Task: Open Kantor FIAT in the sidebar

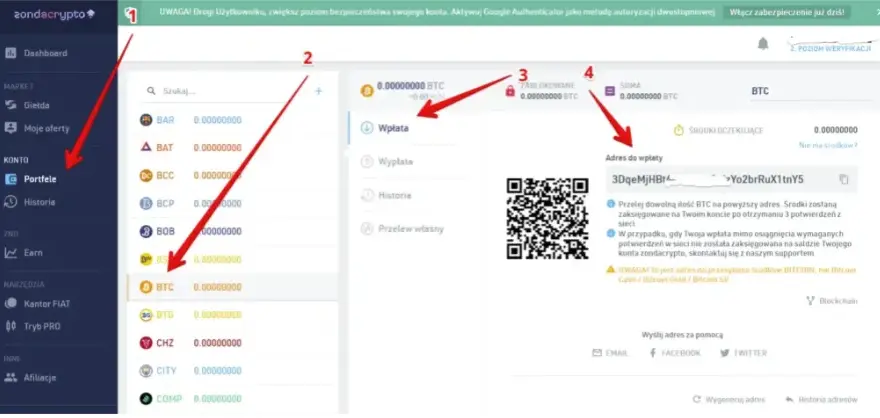Action: click(38, 304)
